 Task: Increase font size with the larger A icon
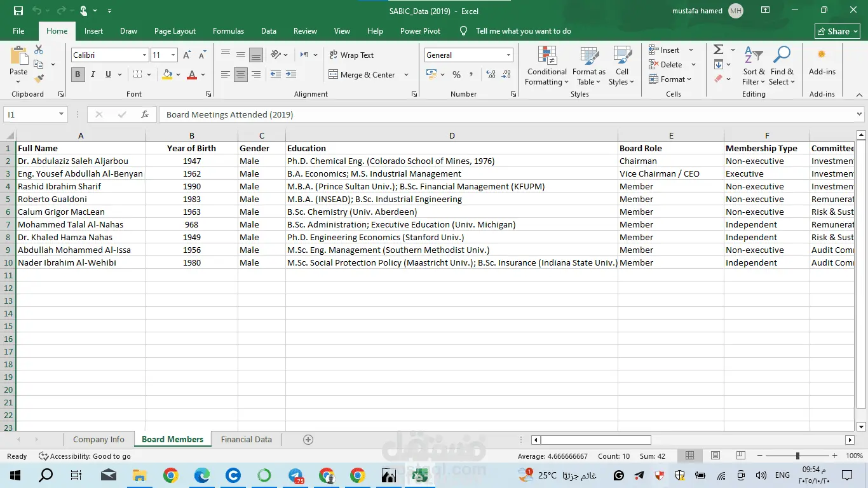pyautogui.click(x=187, y=55)
